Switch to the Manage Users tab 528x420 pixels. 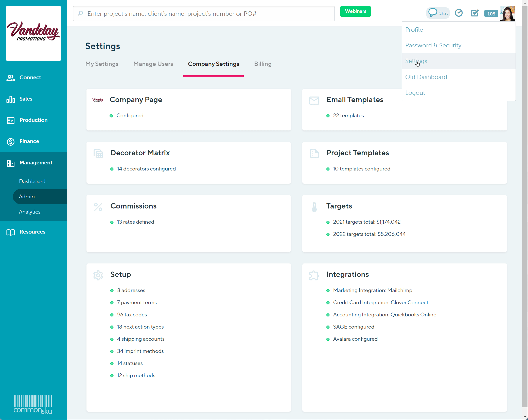[153, 64]
